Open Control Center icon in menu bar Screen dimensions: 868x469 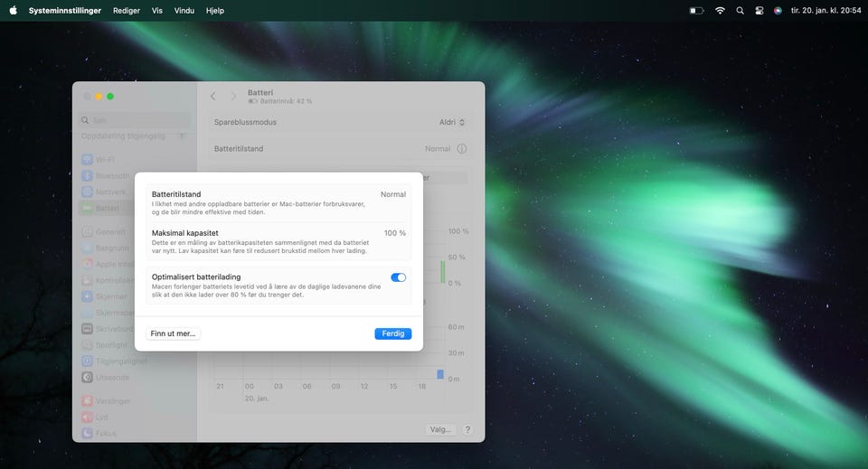[759, 11]
